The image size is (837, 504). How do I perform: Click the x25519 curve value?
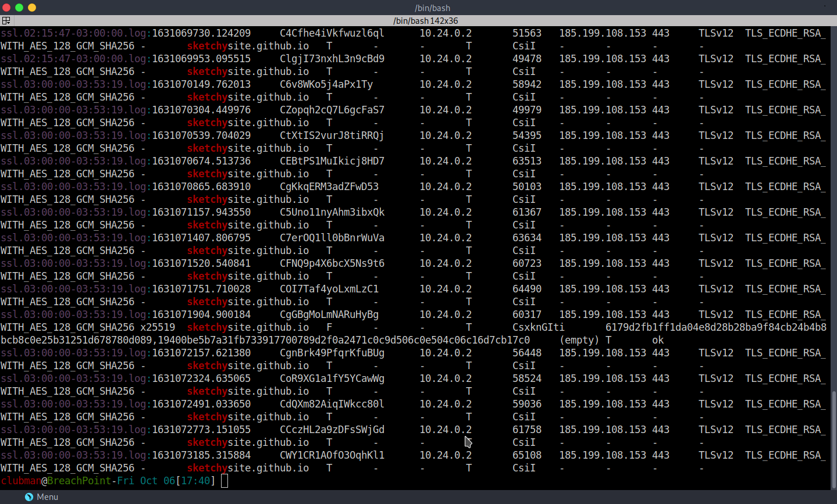[x=158, y=327]
